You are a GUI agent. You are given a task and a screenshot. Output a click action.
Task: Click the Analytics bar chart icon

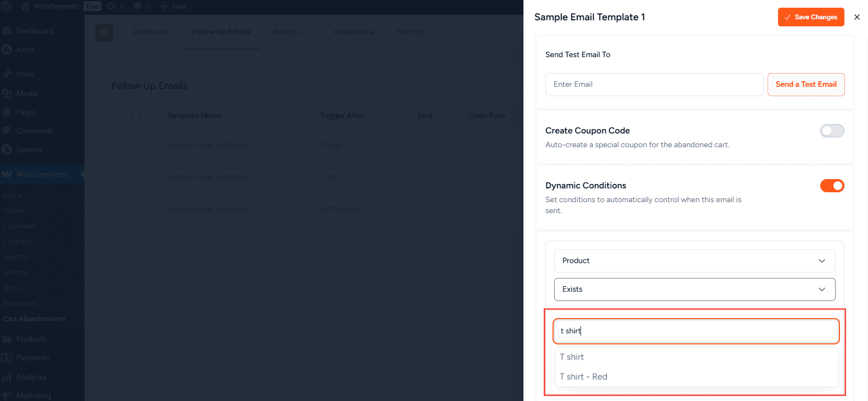coord(7,377)
